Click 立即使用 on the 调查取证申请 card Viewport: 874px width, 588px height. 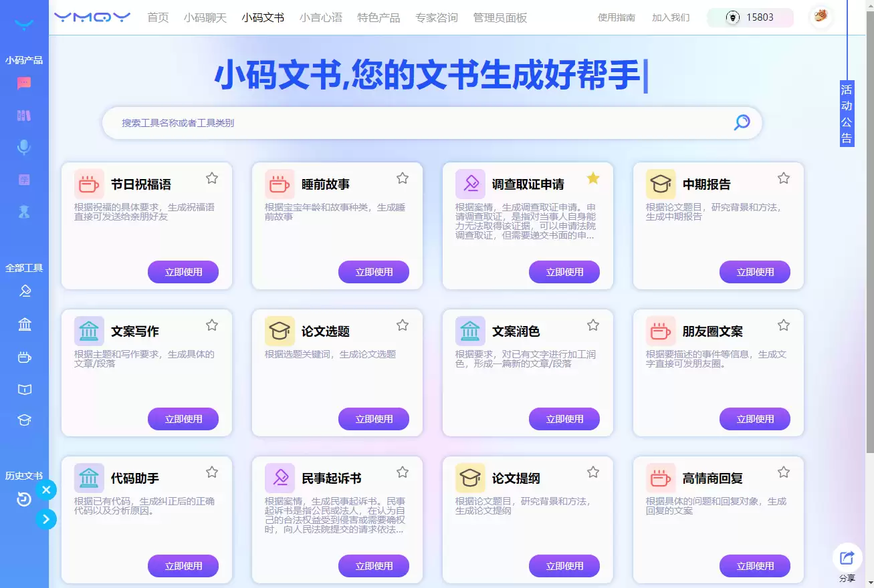(564, 272)
